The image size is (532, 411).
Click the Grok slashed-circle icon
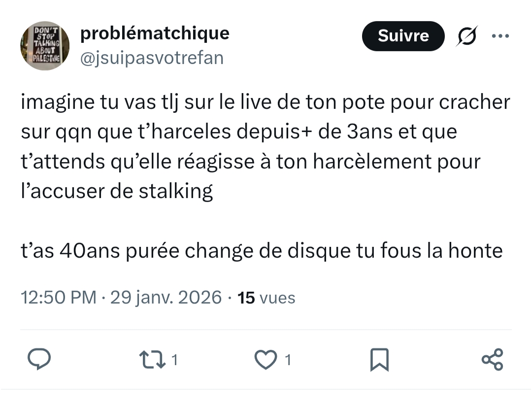click(465, 36)
